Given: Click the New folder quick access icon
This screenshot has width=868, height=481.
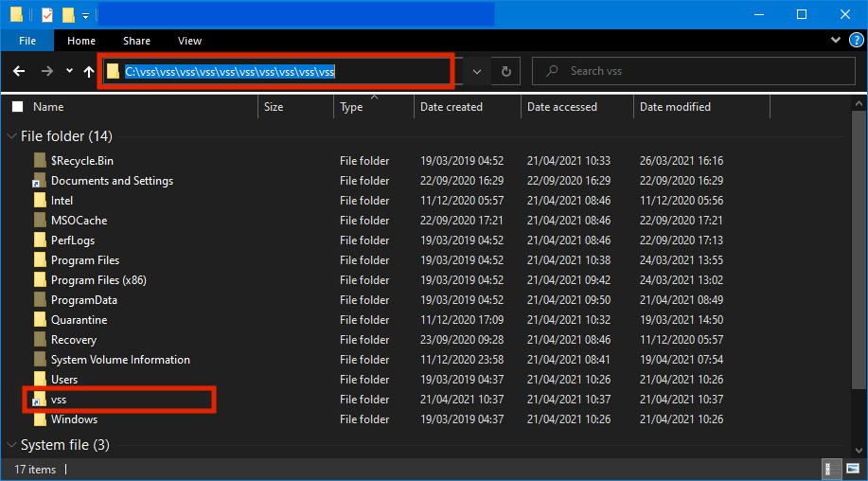Looking at the screenshot, I should 68,15.
